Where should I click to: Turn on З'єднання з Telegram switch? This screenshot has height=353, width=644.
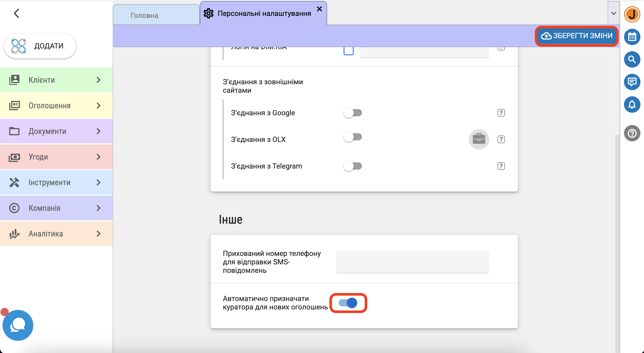352,166
